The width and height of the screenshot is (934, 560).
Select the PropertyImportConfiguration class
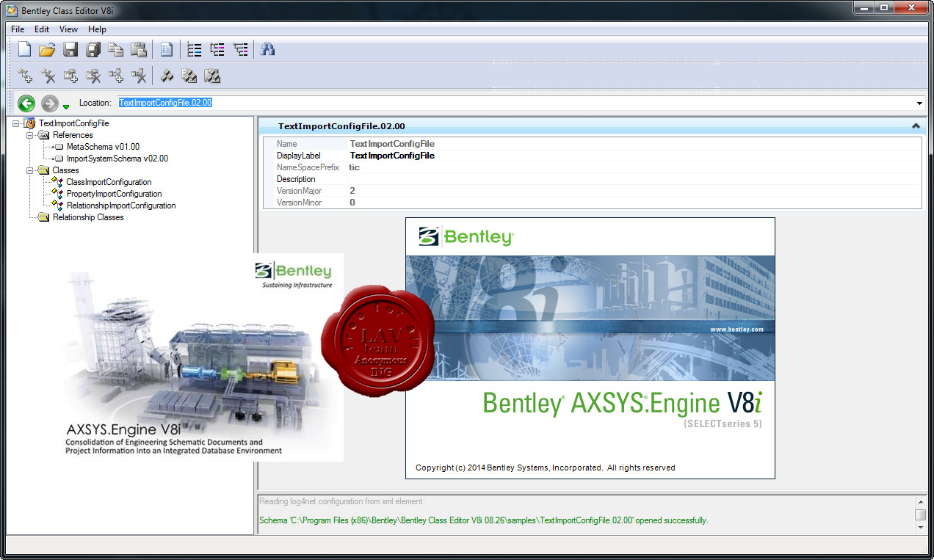(114, 194)
